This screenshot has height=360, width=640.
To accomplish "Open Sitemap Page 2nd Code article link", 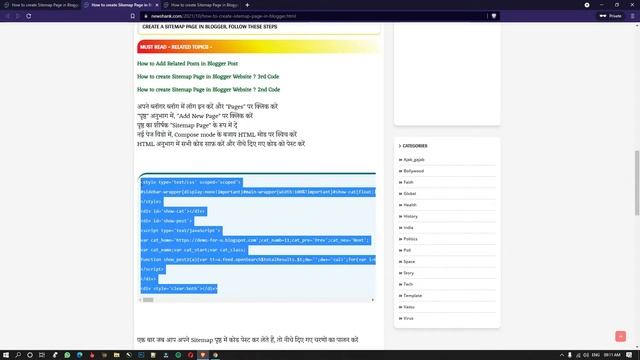I will 209,90.
